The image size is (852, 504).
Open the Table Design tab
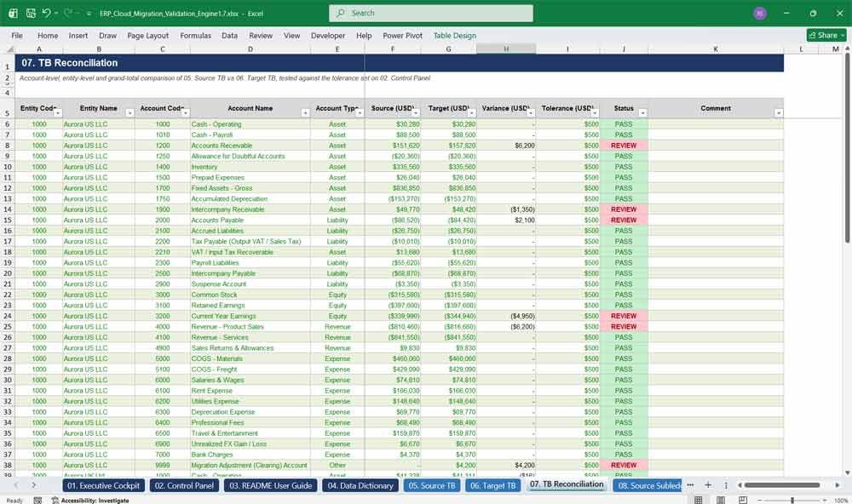(454, 35)
